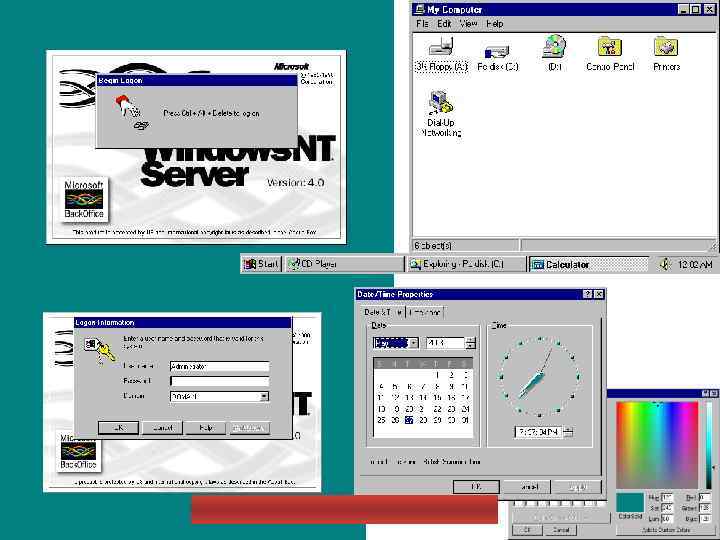Click the Hue value field
This screenshot has height=540, width=720.
[667, 497]
